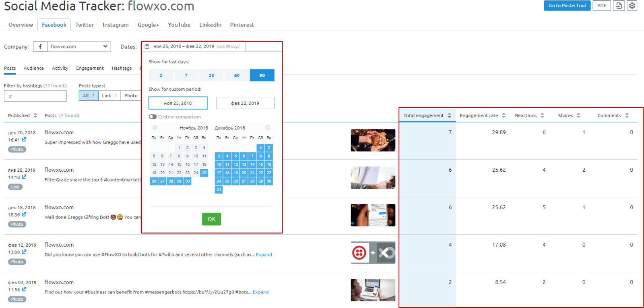Select the Facebook tab

click(x=54, y=25)
